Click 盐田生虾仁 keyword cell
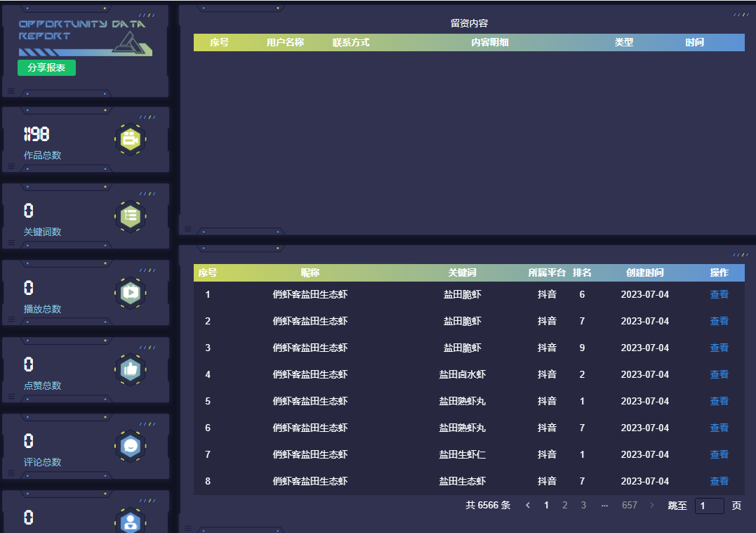 [x=462, y=454]
